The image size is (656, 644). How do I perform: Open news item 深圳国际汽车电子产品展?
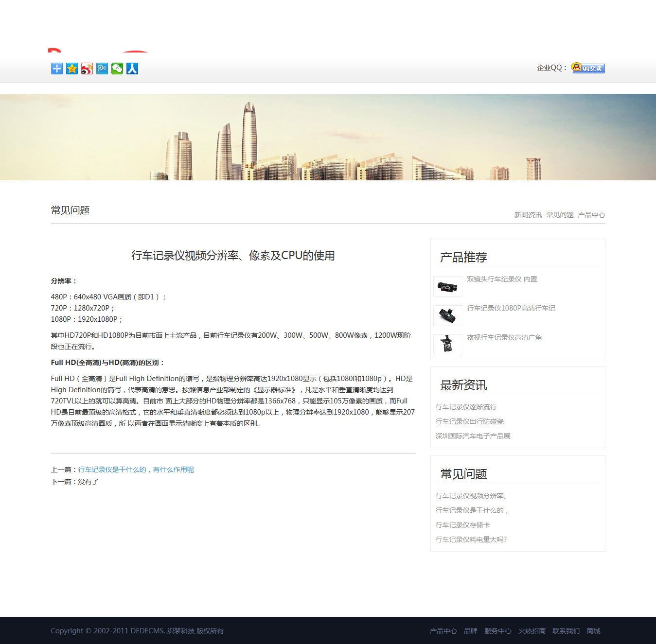click(473, 436)
